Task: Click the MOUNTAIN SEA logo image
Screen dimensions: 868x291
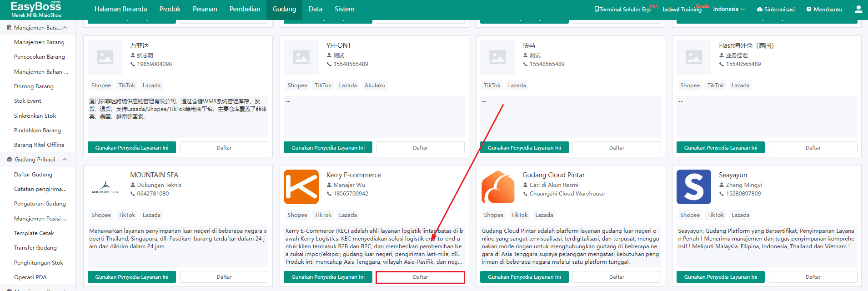Action: [x=105, y=187]
